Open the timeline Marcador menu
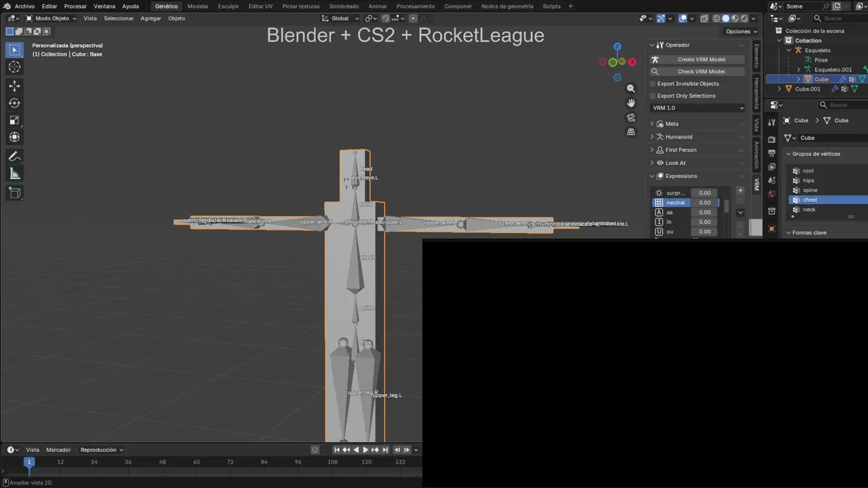Image resolution: width=868 pixels, height=488 pixels. pos(58,449)
